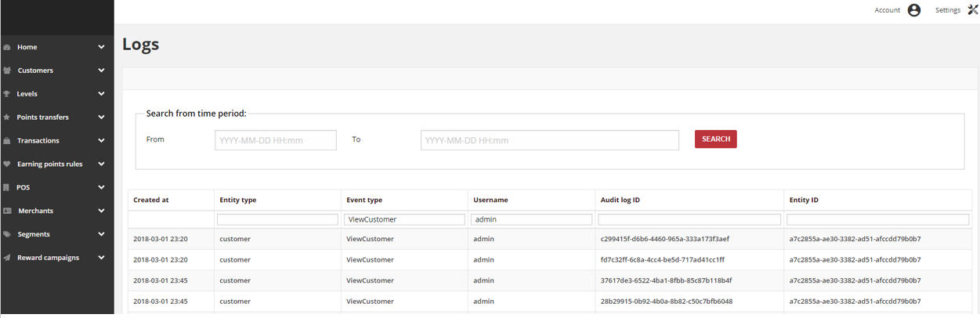Click the Account user avatar icon

point(913,10)
